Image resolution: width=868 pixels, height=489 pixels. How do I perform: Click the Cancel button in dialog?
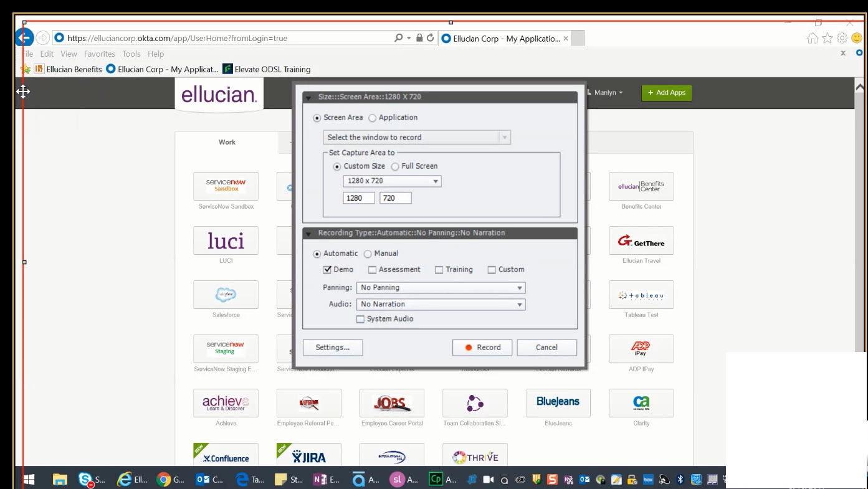tap(547, 348)
